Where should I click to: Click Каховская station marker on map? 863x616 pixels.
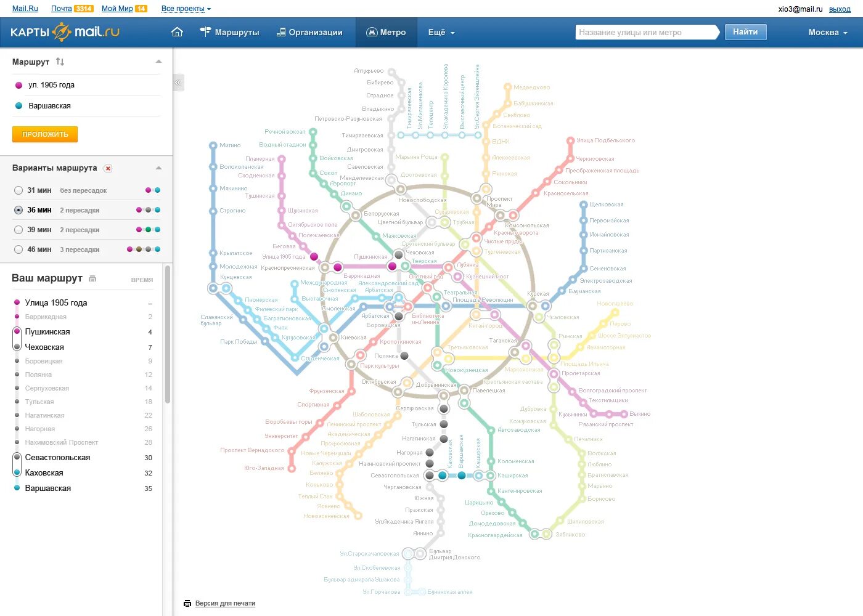[443, 475]
